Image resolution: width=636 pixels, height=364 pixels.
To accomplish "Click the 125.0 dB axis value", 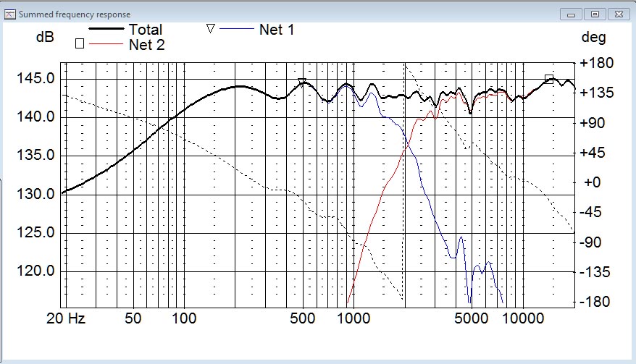I will click(x=35, y=233).
